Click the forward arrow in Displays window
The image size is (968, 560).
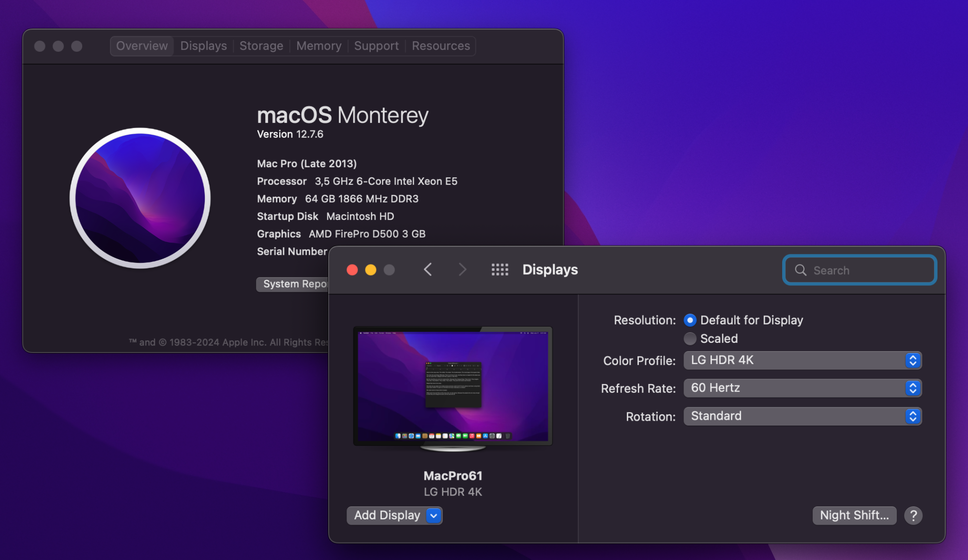pyautogui.click(x=462, y=269)
